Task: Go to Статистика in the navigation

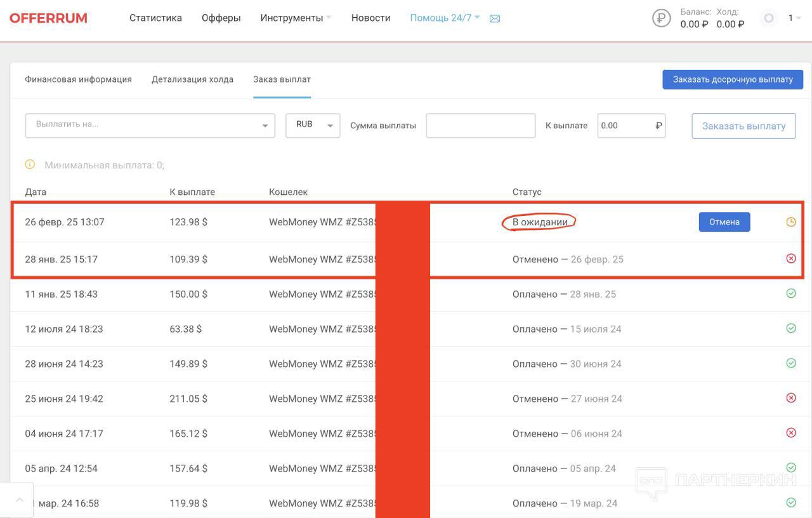Action: pyautogui.click(x=155, y=18)
